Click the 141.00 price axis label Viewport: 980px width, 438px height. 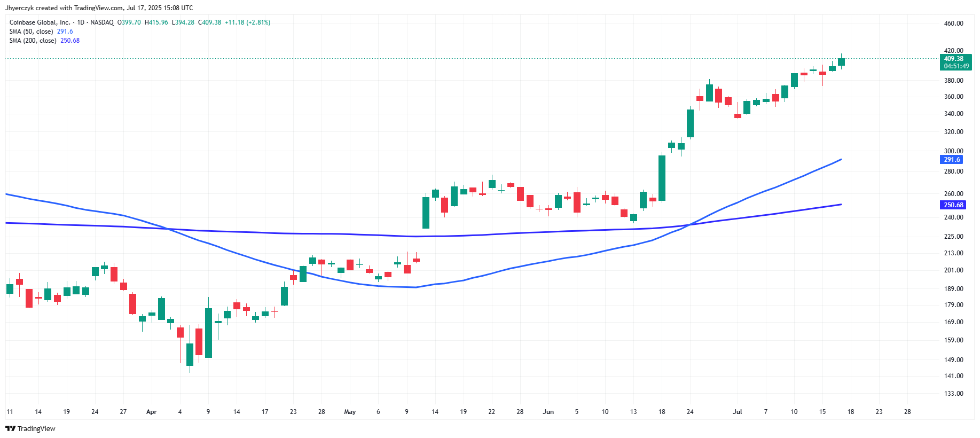point(953,376)
